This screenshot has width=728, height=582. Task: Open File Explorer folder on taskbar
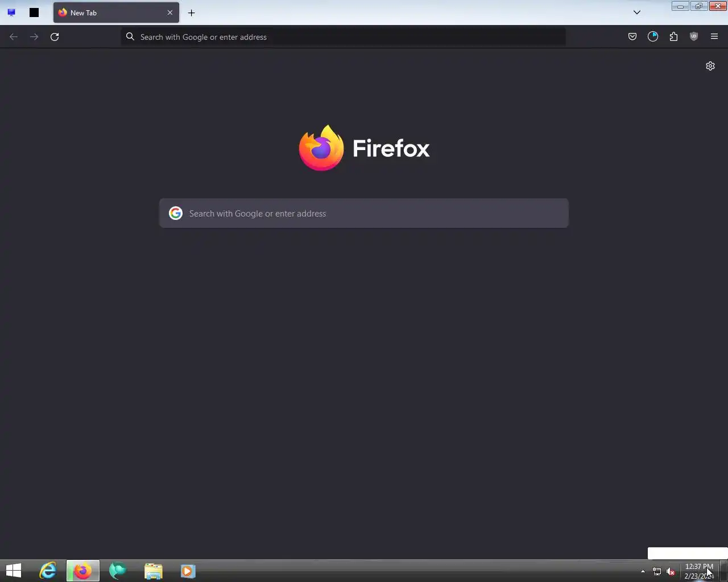click(153, 571)
